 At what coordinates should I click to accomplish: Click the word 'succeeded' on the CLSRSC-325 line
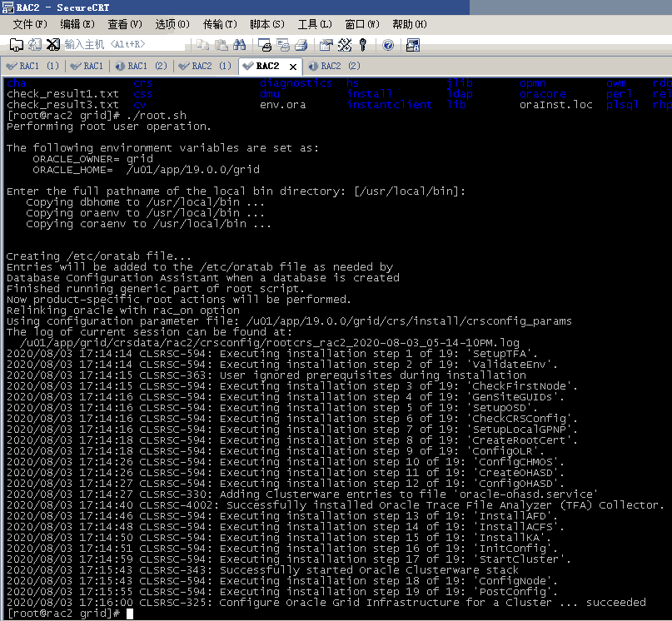[x=616, y=603]
